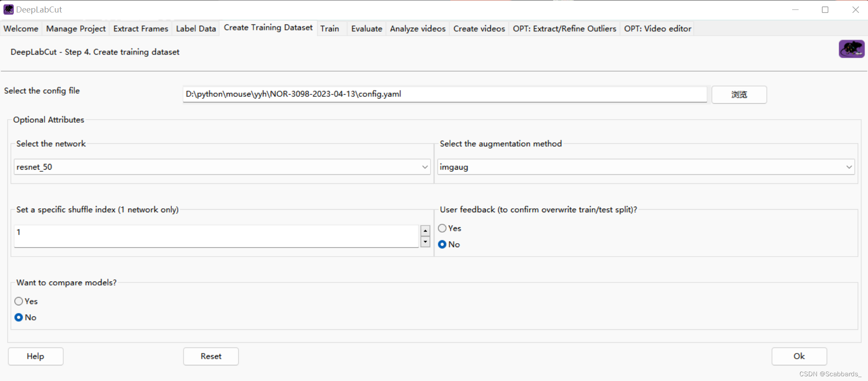Expand the network dropdown showing resnet_50

tap(222, 167)
